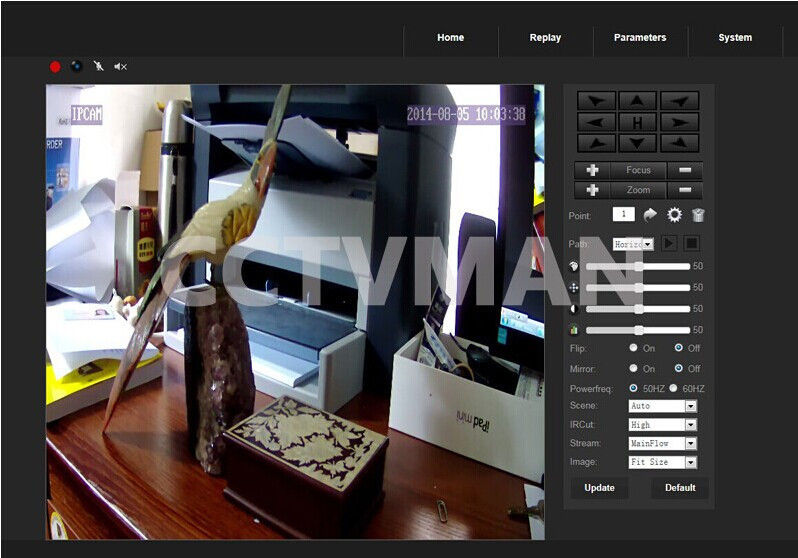Click the minus button beside Zoom
Screen dimensions: 798x558
tap(685, 190)
